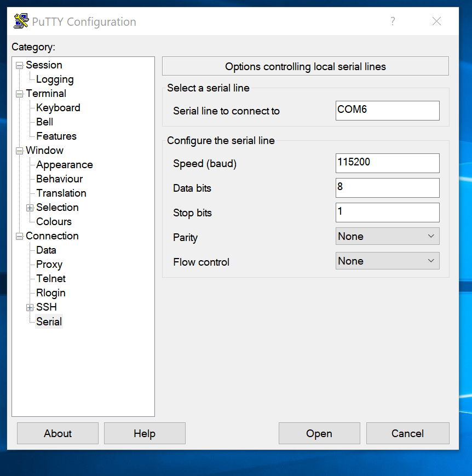Select the SSH category

(47, 307)
